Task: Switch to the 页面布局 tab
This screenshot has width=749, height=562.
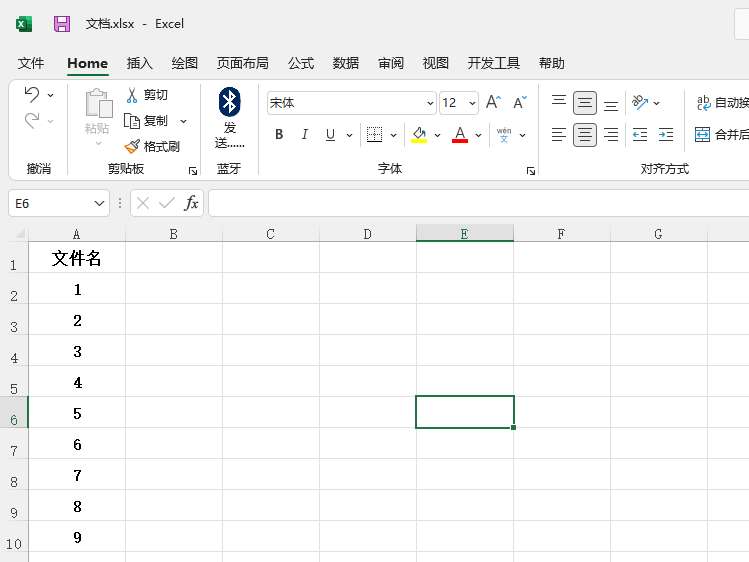Action: click(242, 63)
